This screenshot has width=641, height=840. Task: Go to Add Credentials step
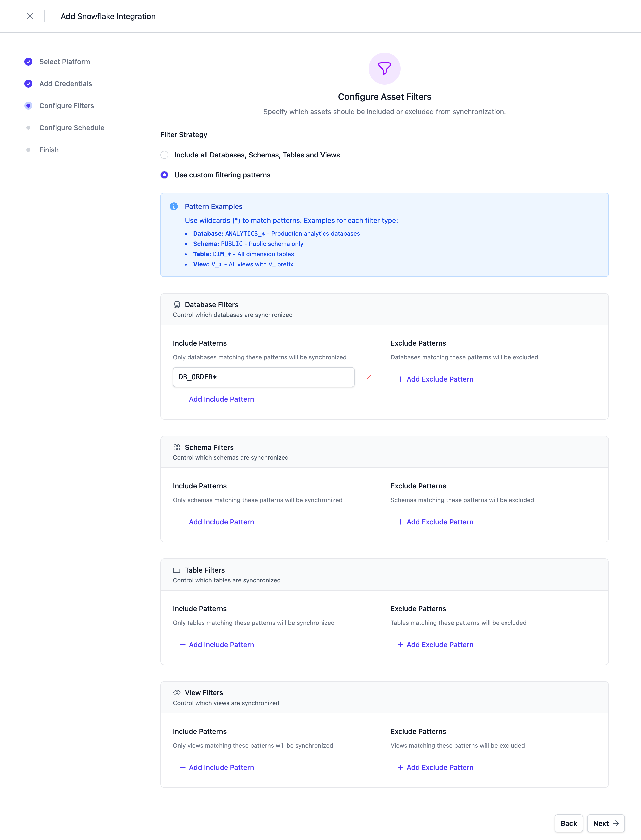(65, 84)
